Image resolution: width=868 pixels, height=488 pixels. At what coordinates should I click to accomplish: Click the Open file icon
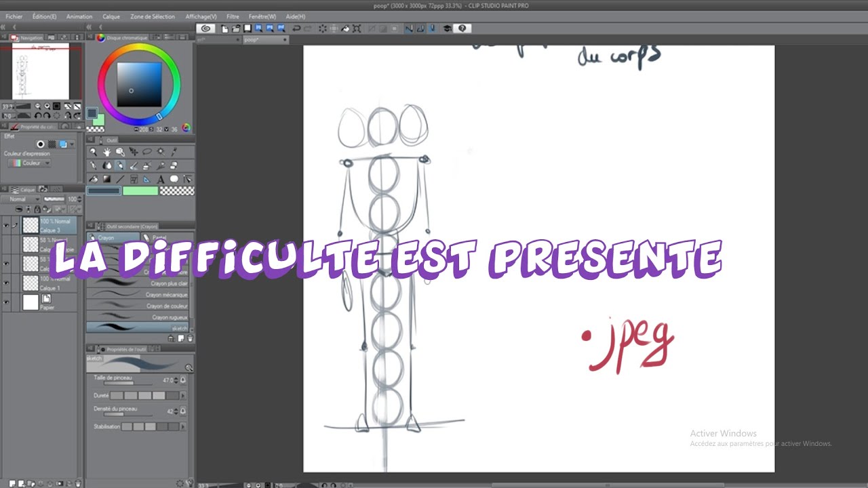pos(236,28)
